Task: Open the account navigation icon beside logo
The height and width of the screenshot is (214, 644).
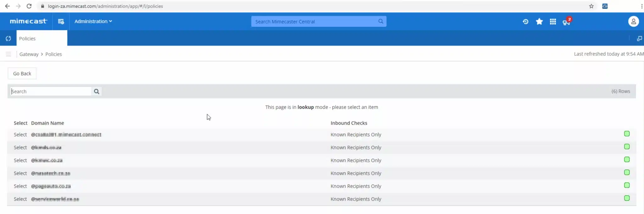Action: point(61,21)
